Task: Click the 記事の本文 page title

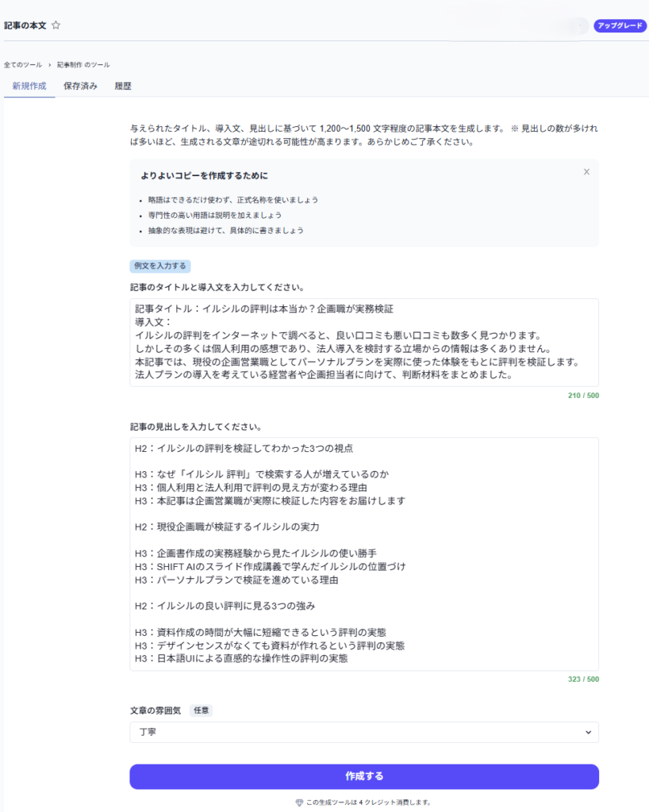Action: pos(25,25)
